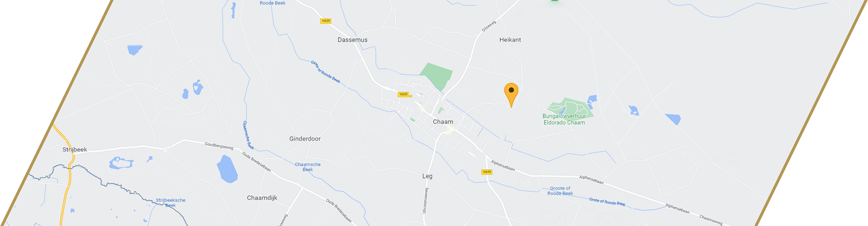Click the Strijbeeksche Beek water label
Screen dimensions: 868x226
[170, 202]
